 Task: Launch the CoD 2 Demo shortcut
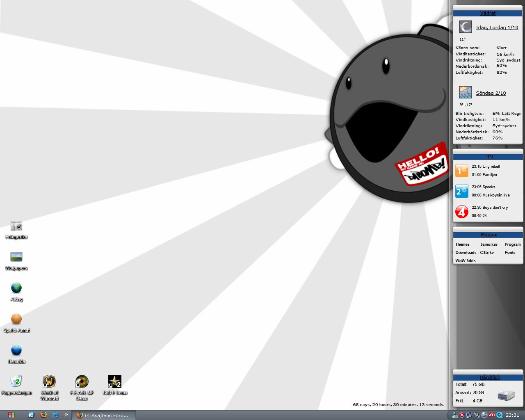[x=115, y=382]
